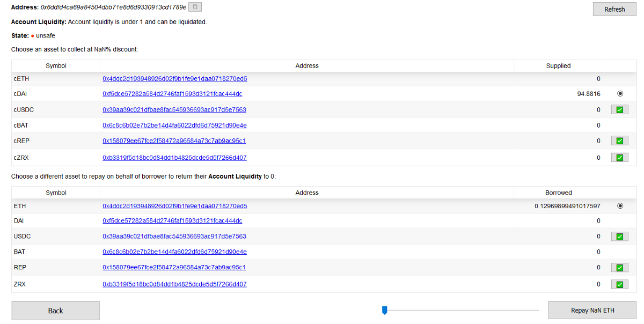The image size is (644, 324).
Task: Click the BAT symbol in borrowed table
Action: (19, 252)
